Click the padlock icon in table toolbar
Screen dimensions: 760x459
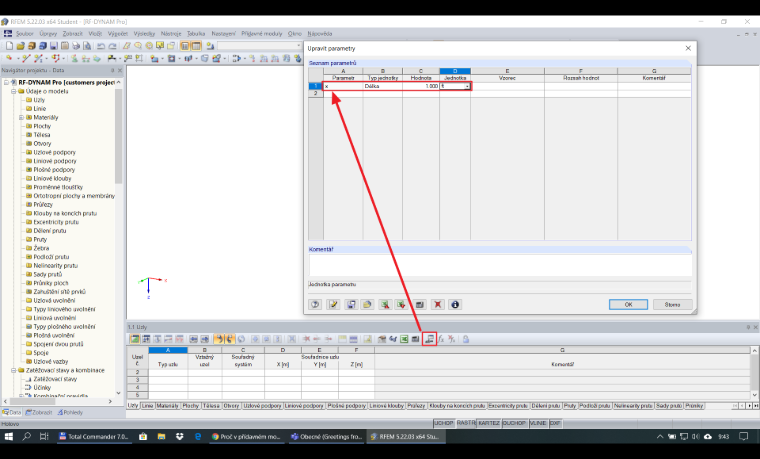point(466,339)
